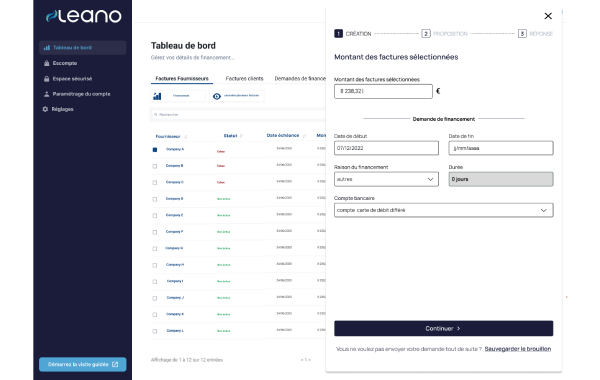600x380 pixels.
Task: Click the Company K supplier name
Action: point(175,314)
